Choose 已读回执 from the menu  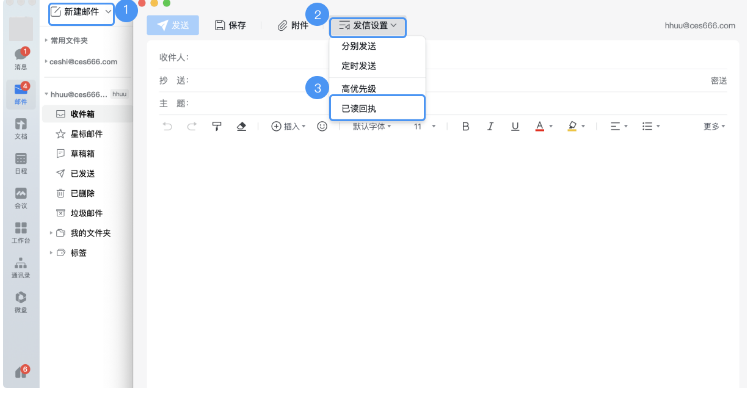tap(377, 108)
